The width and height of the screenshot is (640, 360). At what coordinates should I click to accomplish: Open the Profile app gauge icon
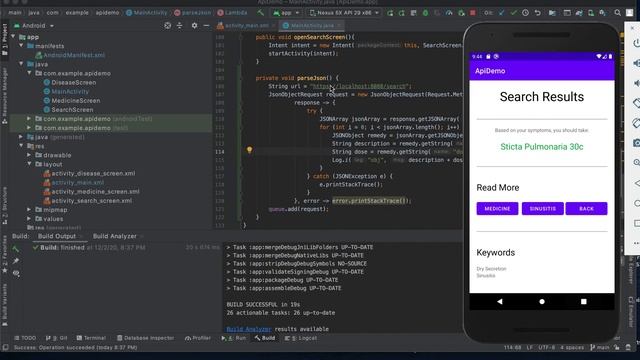pyautogui.click(x=449, y=13)
